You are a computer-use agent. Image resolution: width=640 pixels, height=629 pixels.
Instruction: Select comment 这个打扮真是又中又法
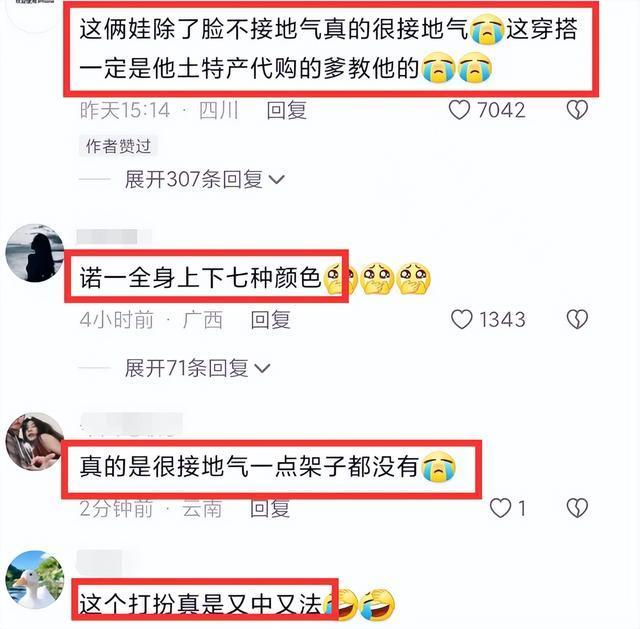tap(200, 604)
